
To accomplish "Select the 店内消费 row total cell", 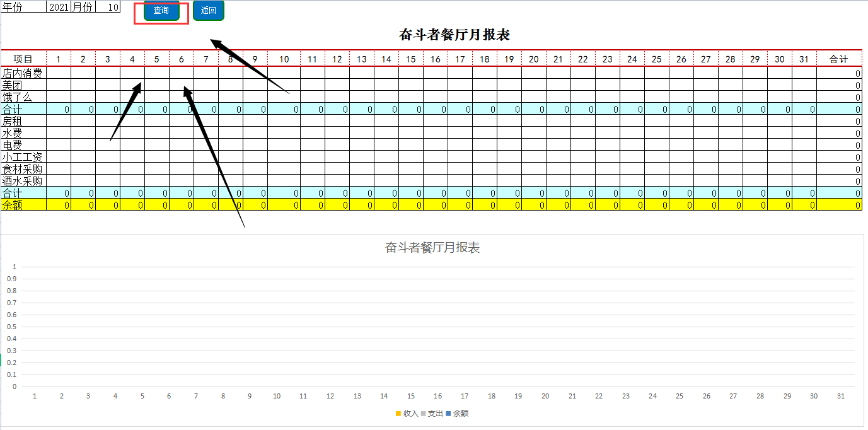I will [x=839, y=73].
